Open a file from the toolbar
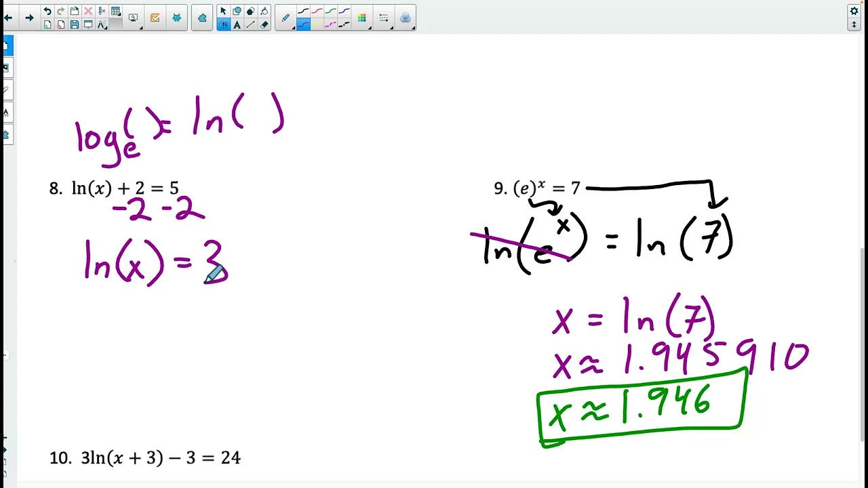Viewport: 868px width, 488px height. (75, 12)
